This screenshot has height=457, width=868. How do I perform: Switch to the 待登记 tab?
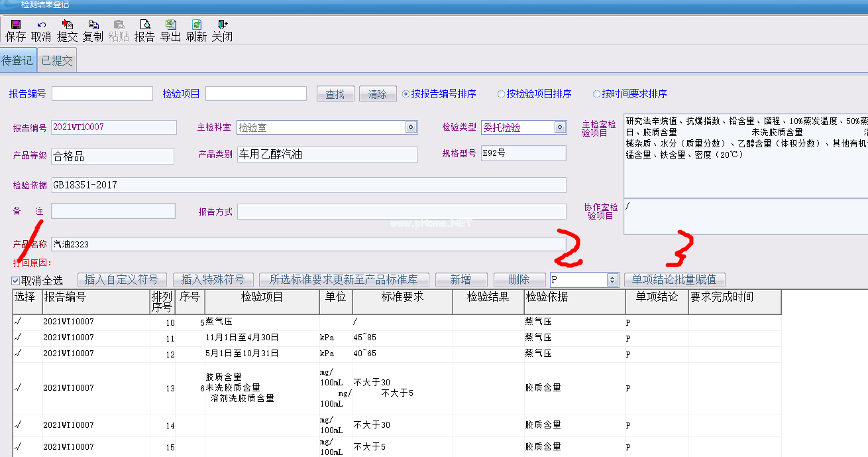click(x=18, y=59)
